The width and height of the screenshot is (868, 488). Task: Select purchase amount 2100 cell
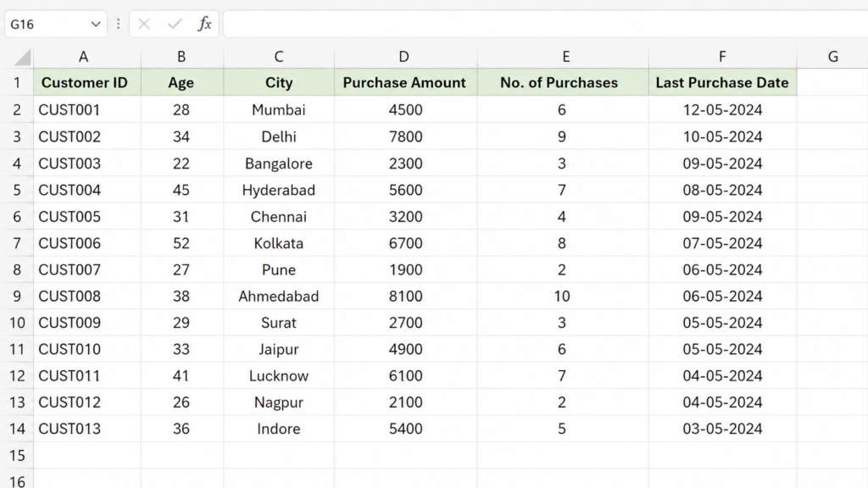click(x=406, y=402)
